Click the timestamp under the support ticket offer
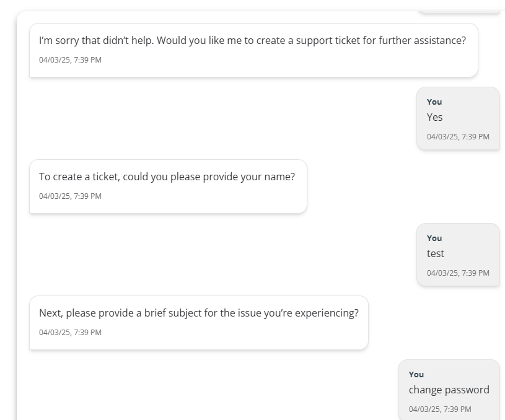The height and width of the screenshot is (420, 505). click(70, 60)
